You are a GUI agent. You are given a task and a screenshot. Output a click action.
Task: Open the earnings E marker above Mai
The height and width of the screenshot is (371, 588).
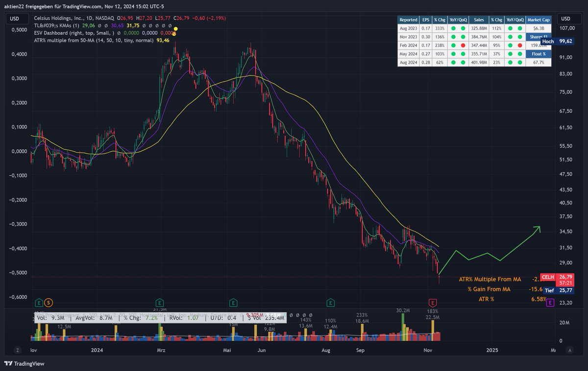coord(233,302)
